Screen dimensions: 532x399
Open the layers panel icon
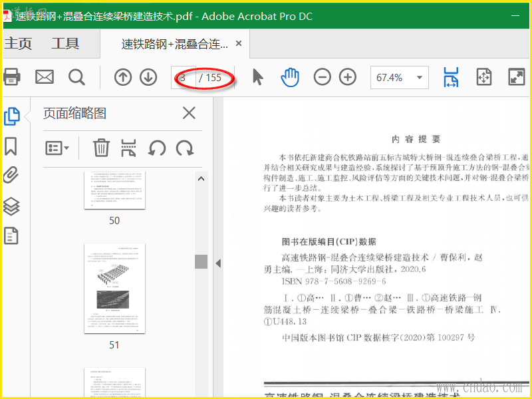pyautogui.click(x=11, y=206)
